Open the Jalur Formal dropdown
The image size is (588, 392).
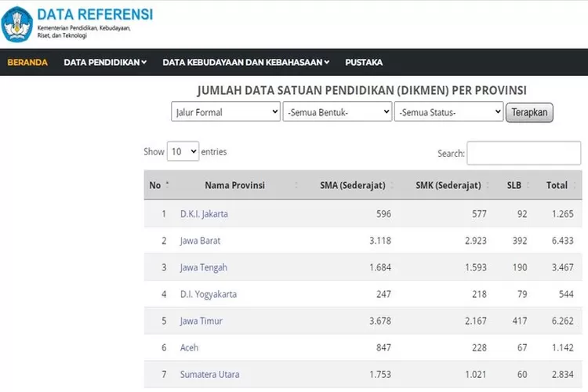tap(226, 112)
